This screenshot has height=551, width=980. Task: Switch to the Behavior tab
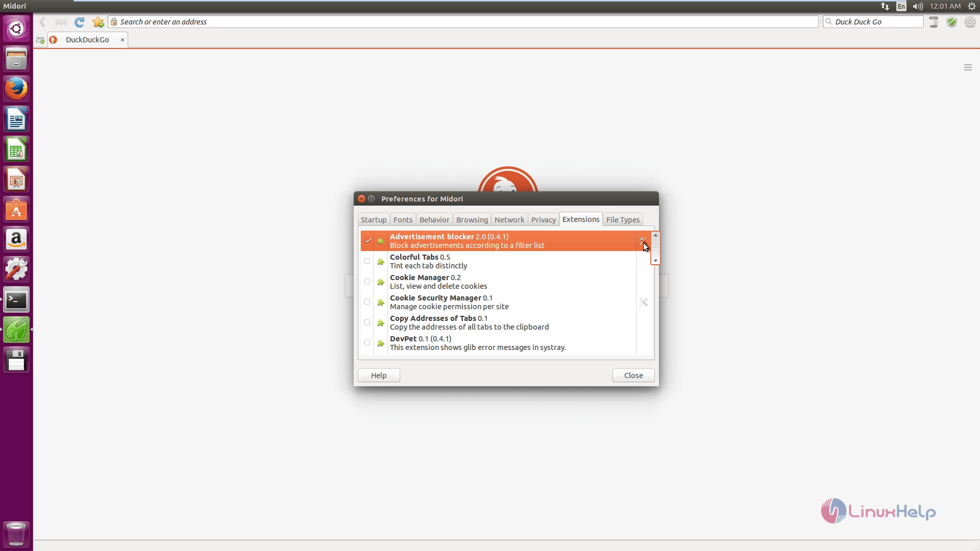(434, 219)
